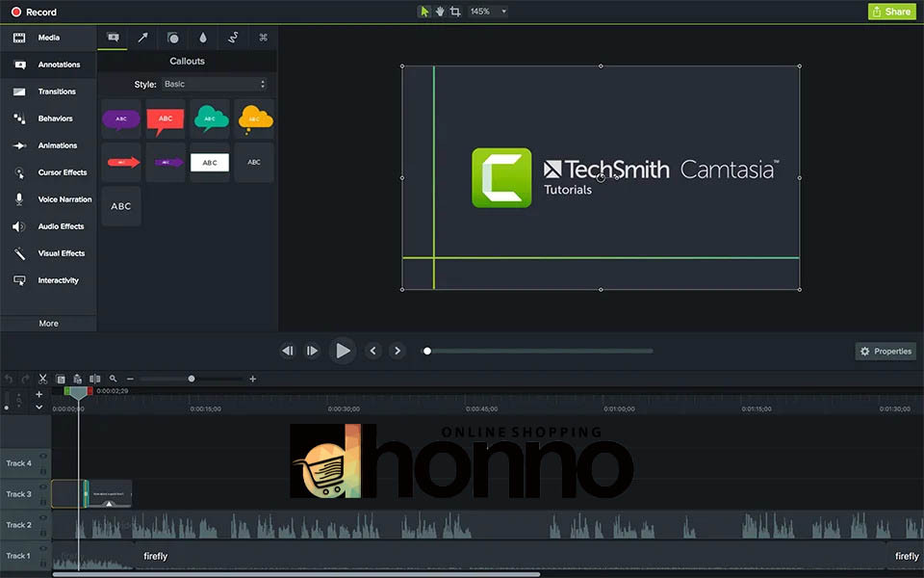Open the Blur and Highlight annotation tab

pyautogui.click(x=203, y=38)
